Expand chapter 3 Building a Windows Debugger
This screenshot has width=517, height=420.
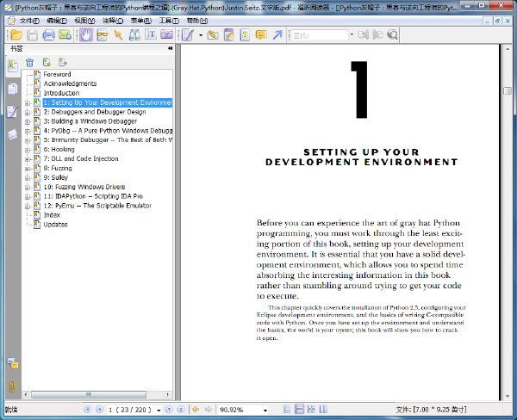click(x=28, y=121)
